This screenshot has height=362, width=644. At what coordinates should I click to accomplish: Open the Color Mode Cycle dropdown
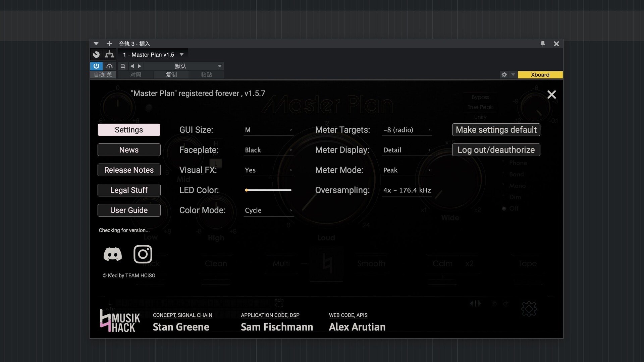268,210
